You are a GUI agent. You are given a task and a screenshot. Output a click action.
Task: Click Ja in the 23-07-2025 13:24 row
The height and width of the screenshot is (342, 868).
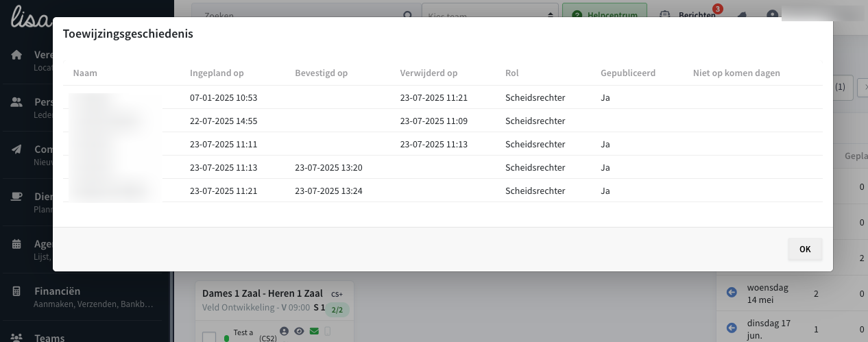[605, 191]
